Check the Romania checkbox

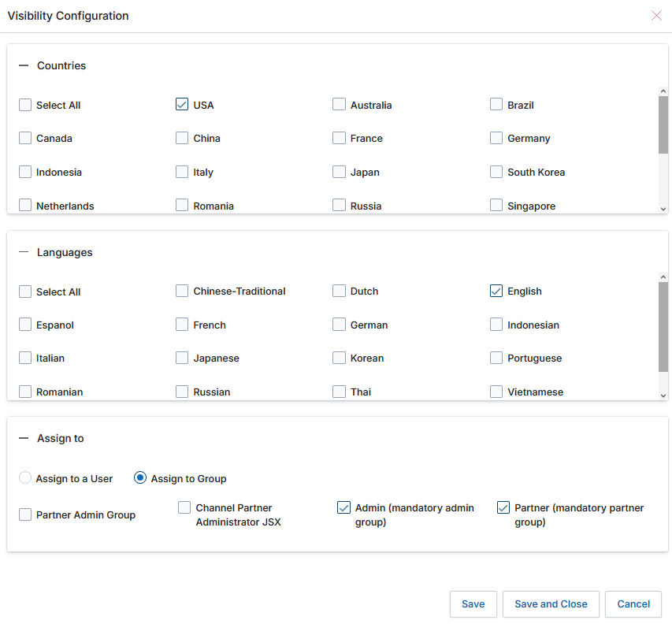[x=182, y=205]
